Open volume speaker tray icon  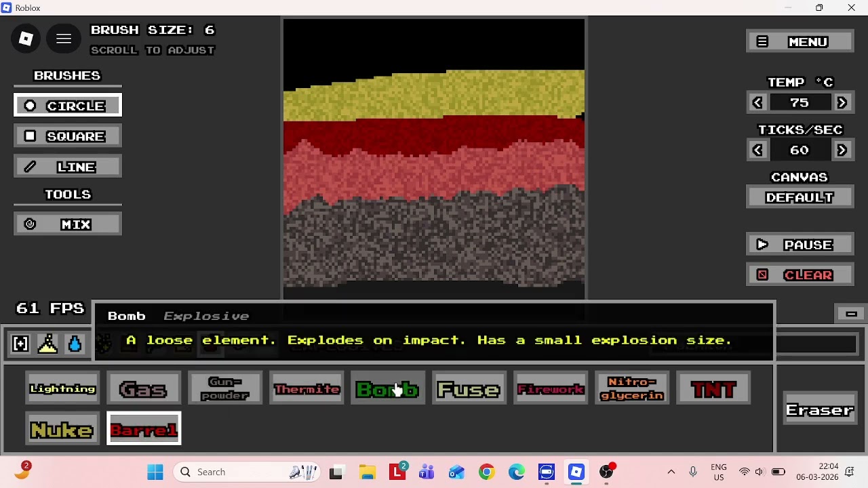click(759, 472)
